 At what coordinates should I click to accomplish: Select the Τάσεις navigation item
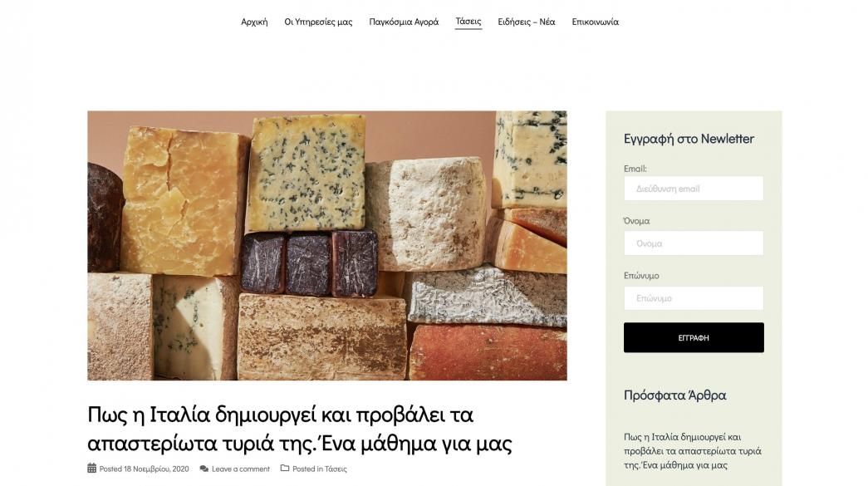468,22
